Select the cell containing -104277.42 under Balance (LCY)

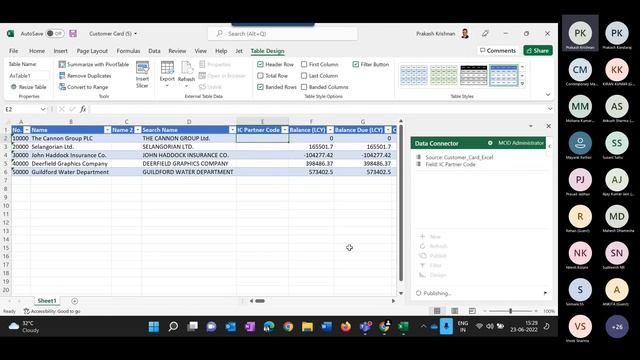point(311,155)
